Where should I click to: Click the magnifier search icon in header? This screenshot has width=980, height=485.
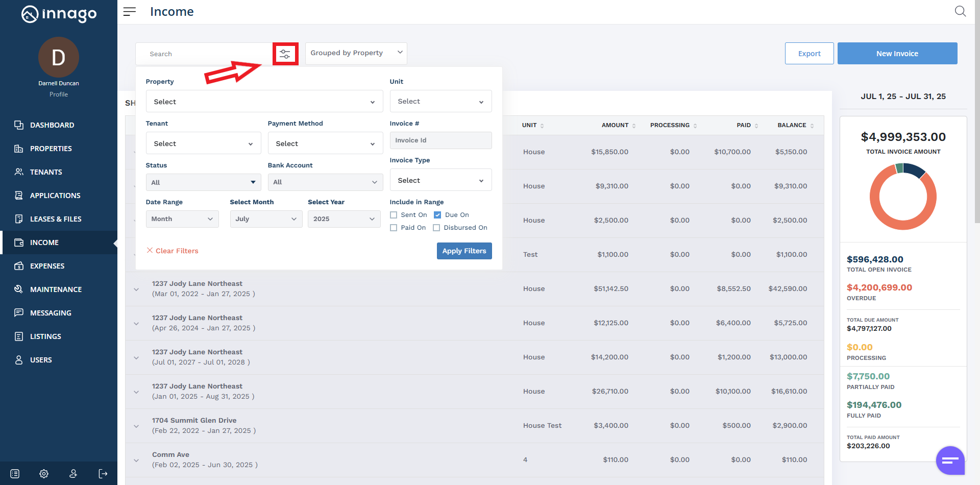(x=960, y=11)
